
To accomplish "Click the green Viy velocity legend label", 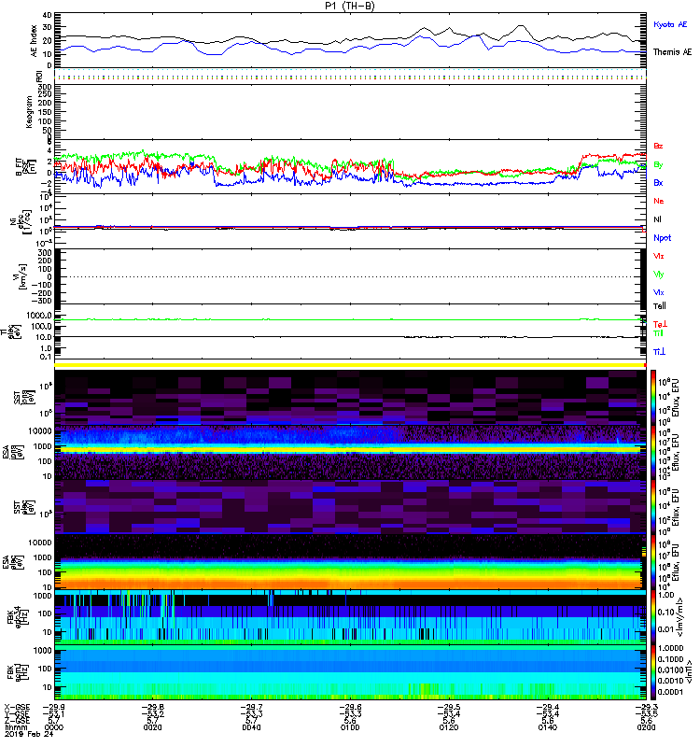I will coord(659,275).
